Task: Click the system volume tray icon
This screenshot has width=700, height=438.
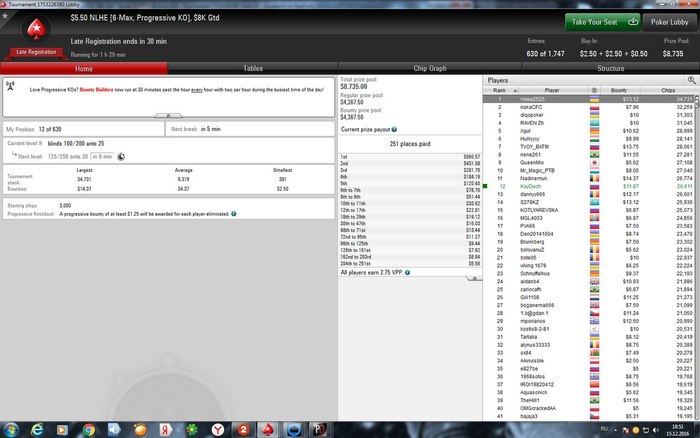Action: (655, 430)
